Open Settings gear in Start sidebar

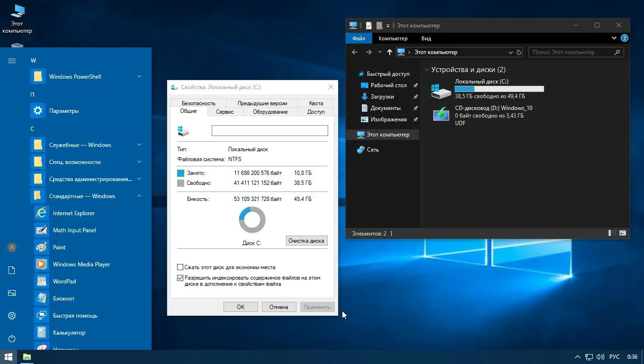[12, 316]
